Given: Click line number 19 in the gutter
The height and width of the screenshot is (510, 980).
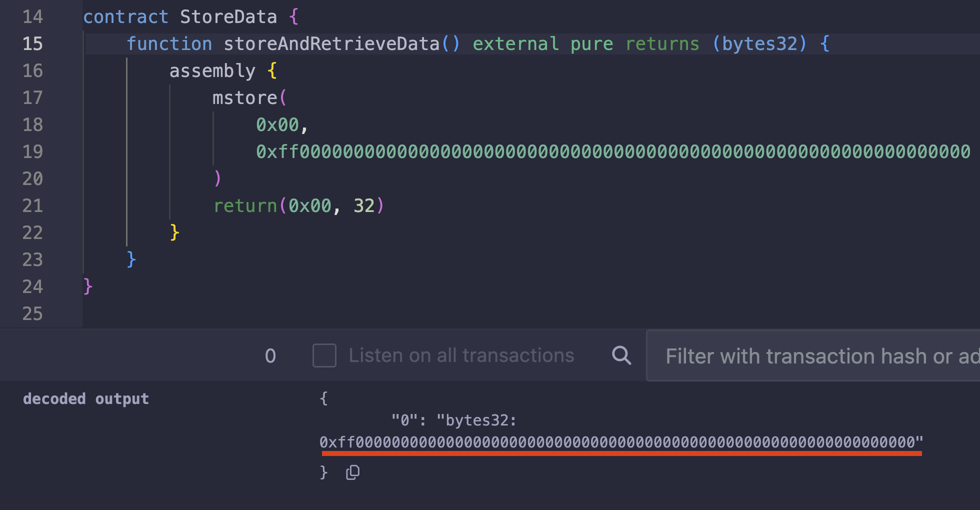Looking at the screenshot, I should coord(32,151).
